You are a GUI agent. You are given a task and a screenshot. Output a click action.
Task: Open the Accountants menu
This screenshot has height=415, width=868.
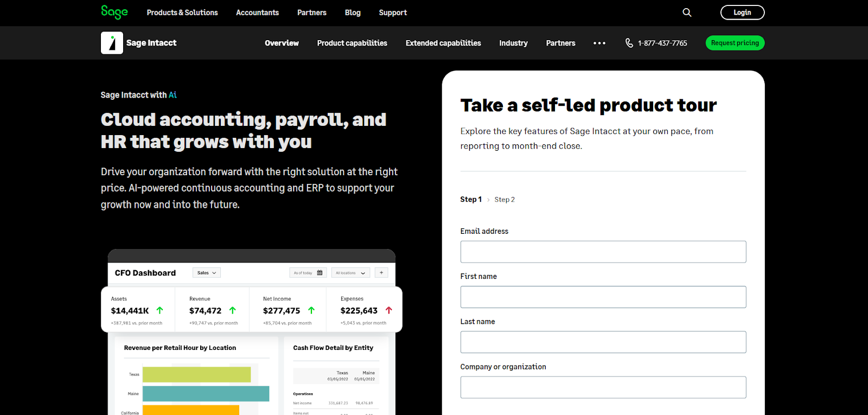pyautogui.click(x=257, y=12)
